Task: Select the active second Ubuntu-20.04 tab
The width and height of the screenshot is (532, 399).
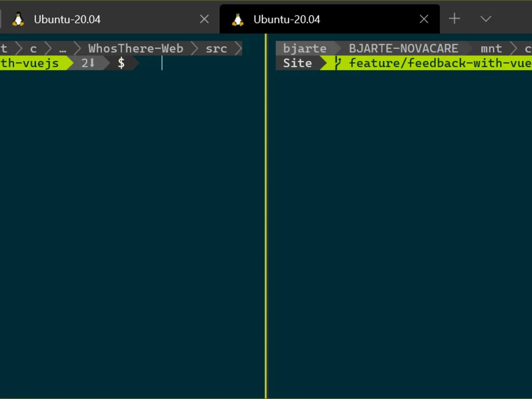Action: [330, 19]
